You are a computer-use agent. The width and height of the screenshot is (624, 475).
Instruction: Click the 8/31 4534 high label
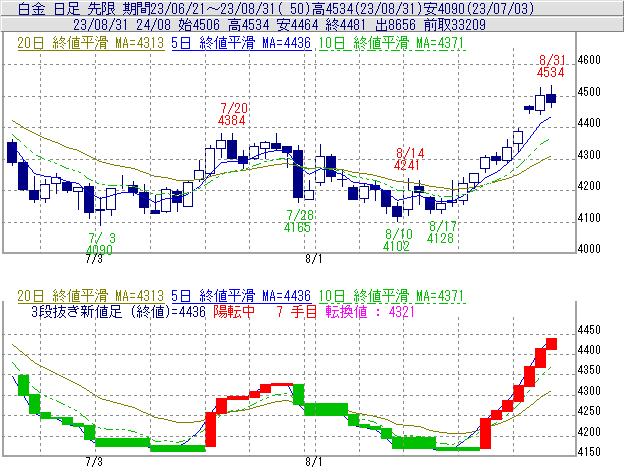[x=551, y=66]
